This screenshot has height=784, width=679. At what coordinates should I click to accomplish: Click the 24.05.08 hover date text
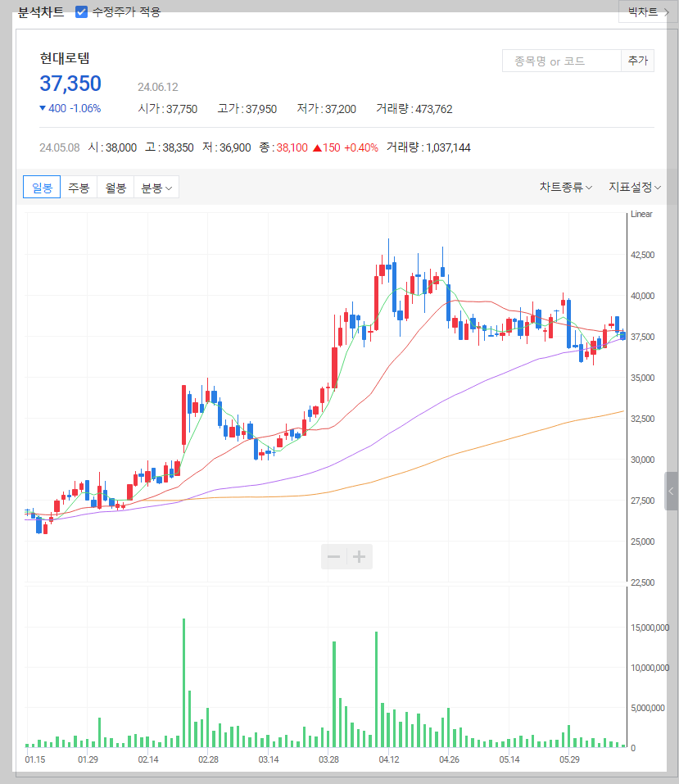[60, 147]
